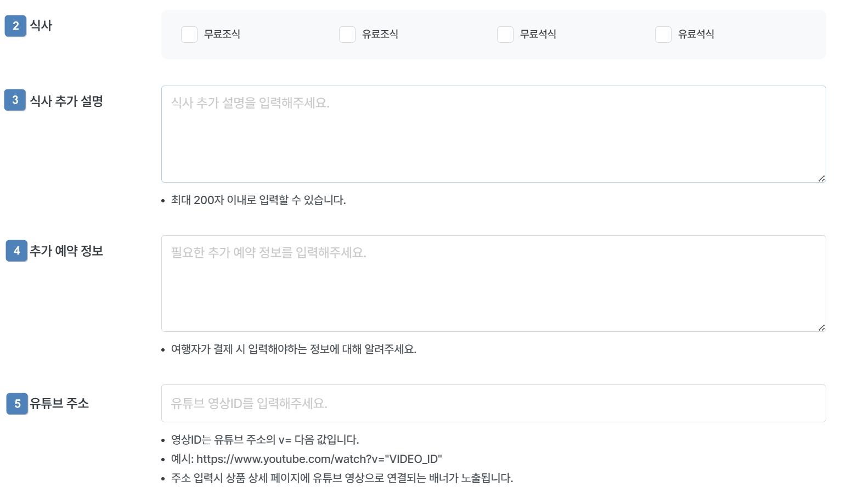Click the 식사 heading label
The width and height of the screenshot is (846, 504).
tap(41, 26)
